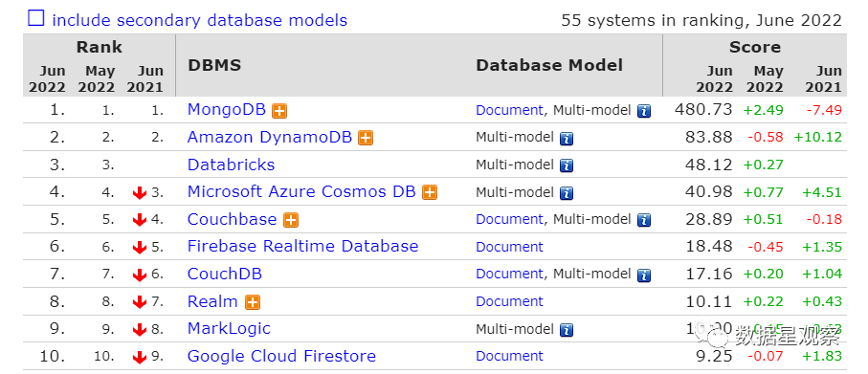
Task: Click the plus icon next to MongoDB
Action: (x=279, y=111)
